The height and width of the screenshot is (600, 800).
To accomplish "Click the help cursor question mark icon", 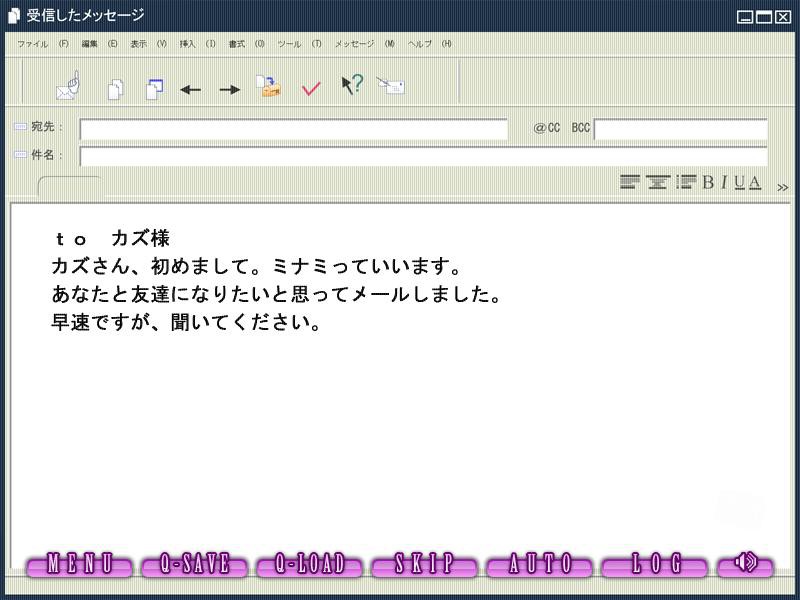I will click(351, 86).
